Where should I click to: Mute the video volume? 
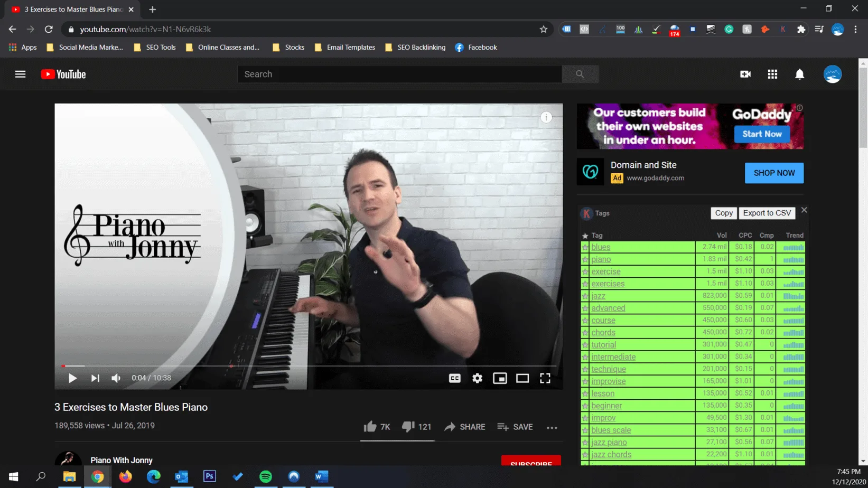pyautogui.click(x=116, y=378)
